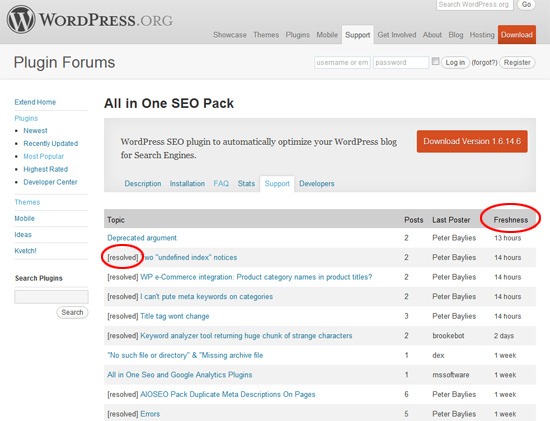Click the Go search button

point(526,5)
